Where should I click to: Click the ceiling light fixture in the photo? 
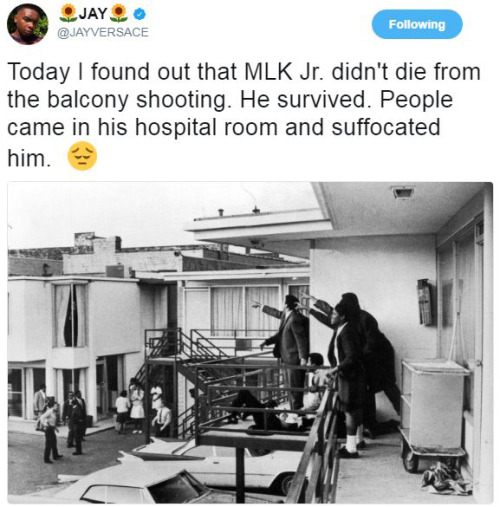403,192
